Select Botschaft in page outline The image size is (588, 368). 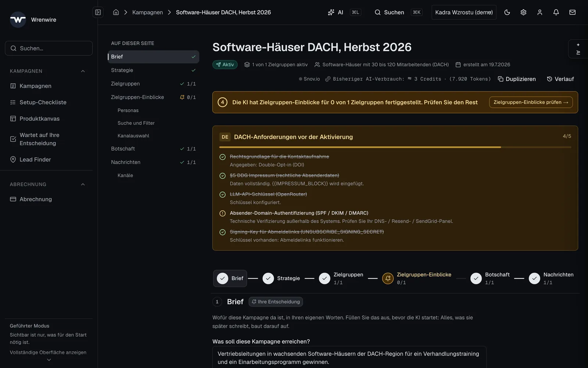[153, 149]
